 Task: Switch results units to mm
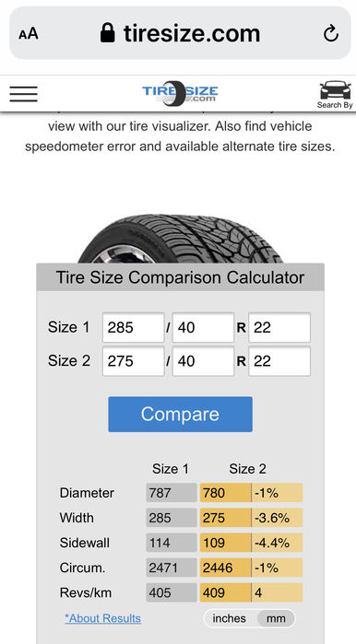click(x=276, y=618)
